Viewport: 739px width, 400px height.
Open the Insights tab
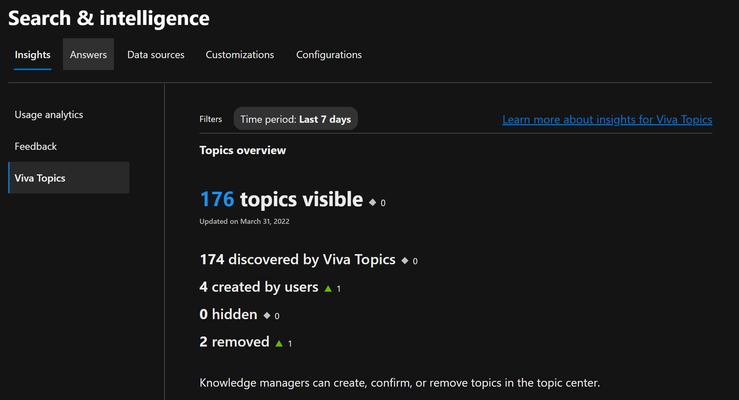point(33,55)
